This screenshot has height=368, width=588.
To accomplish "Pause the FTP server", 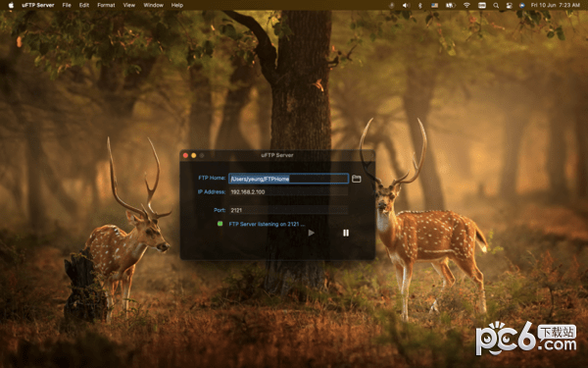I will pos(346,233).
